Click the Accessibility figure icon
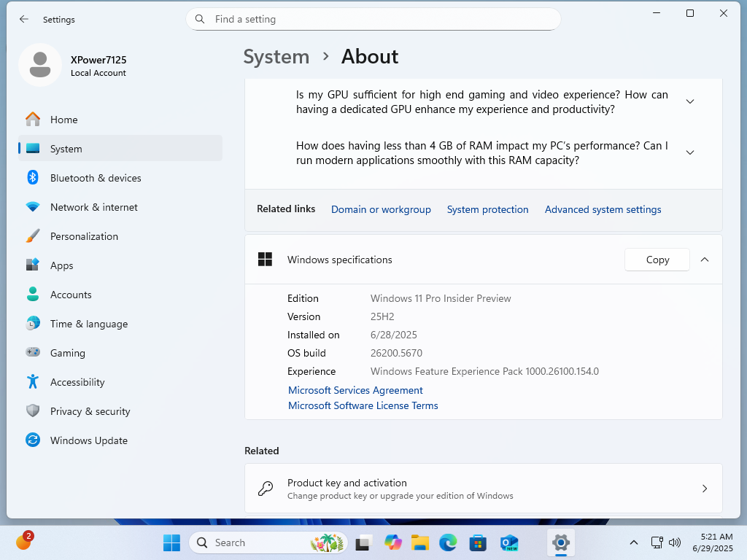 click(x=33, y=381)
